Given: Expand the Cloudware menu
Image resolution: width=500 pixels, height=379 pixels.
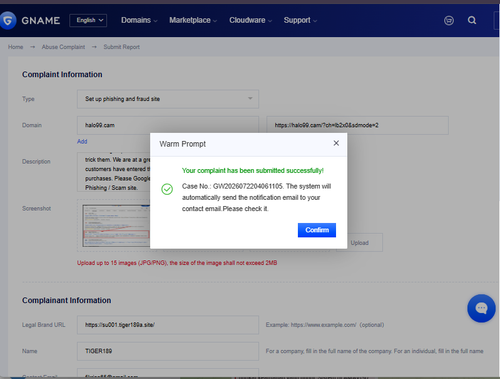Looking at the screenshot, I should click(250, 20).
